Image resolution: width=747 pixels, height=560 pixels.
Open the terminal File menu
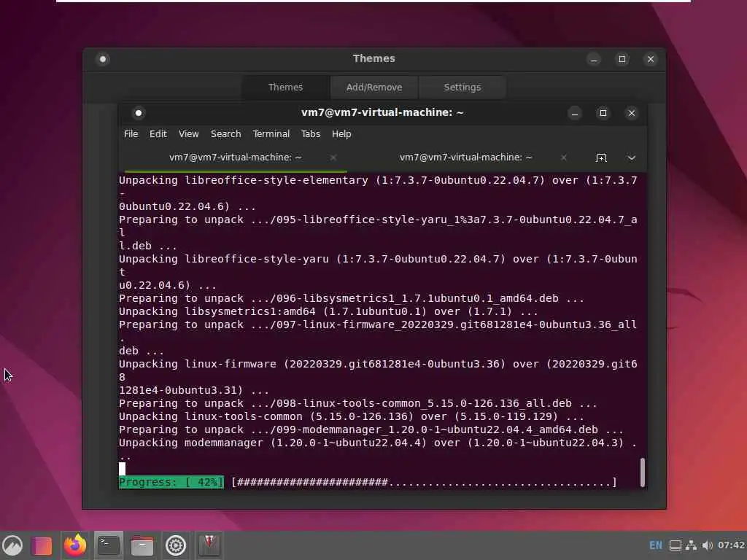(131, 134)
